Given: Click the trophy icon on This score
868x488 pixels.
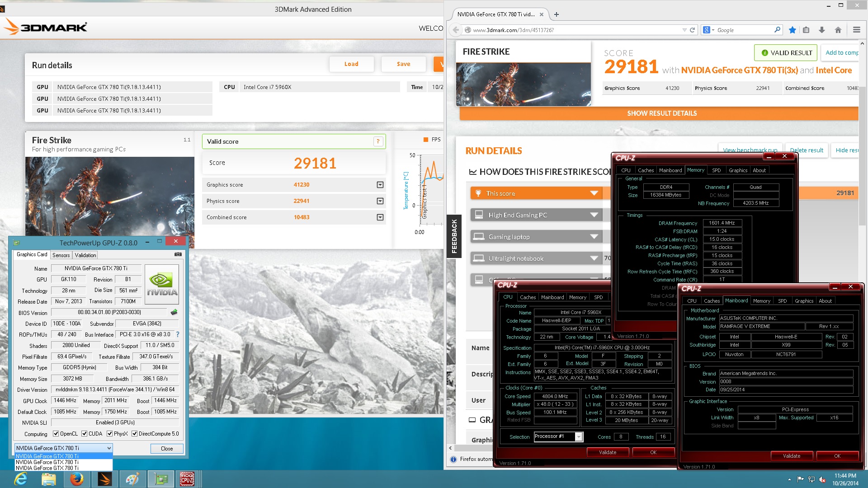Looking at the screenshot, I should [478, 193].
